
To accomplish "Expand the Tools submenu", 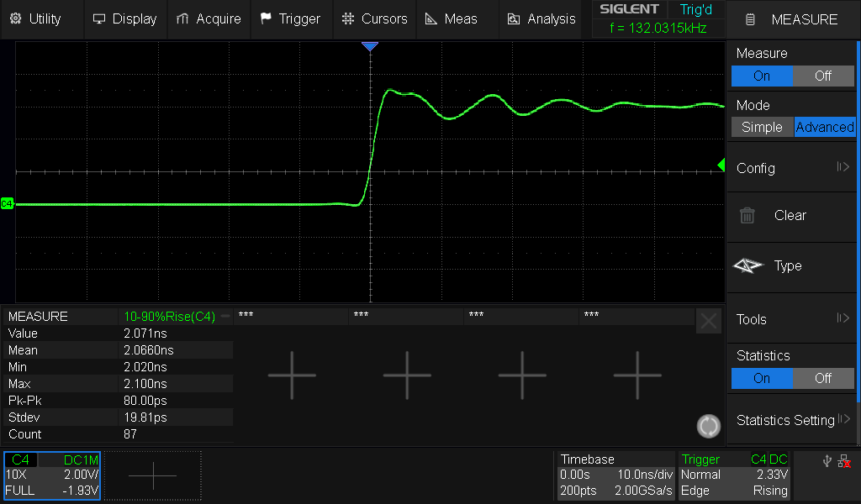I will click(x=792, y=319).
